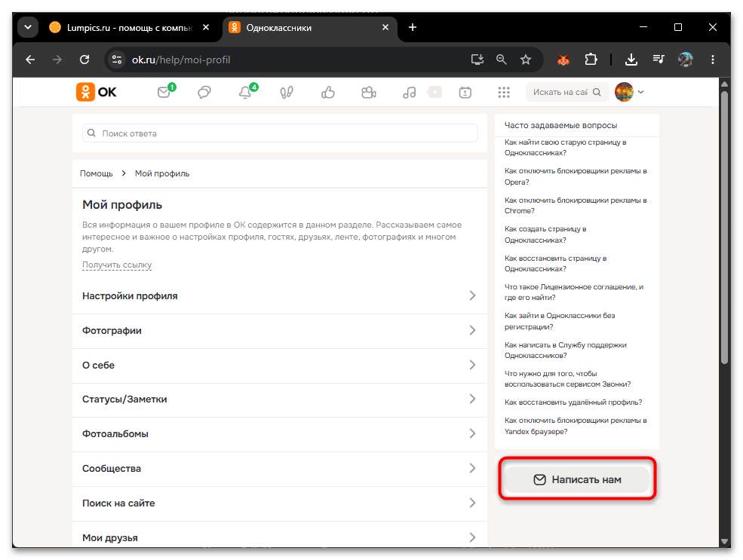This screenshot has width=743, height=560.
Task: Click the page vertical scrollbar thumb
Action: (724, 227)
